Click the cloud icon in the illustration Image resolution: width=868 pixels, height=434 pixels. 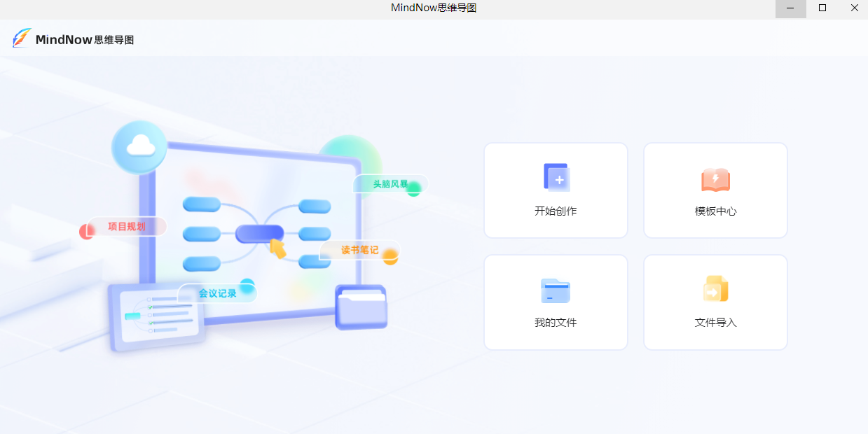(139, 146)
